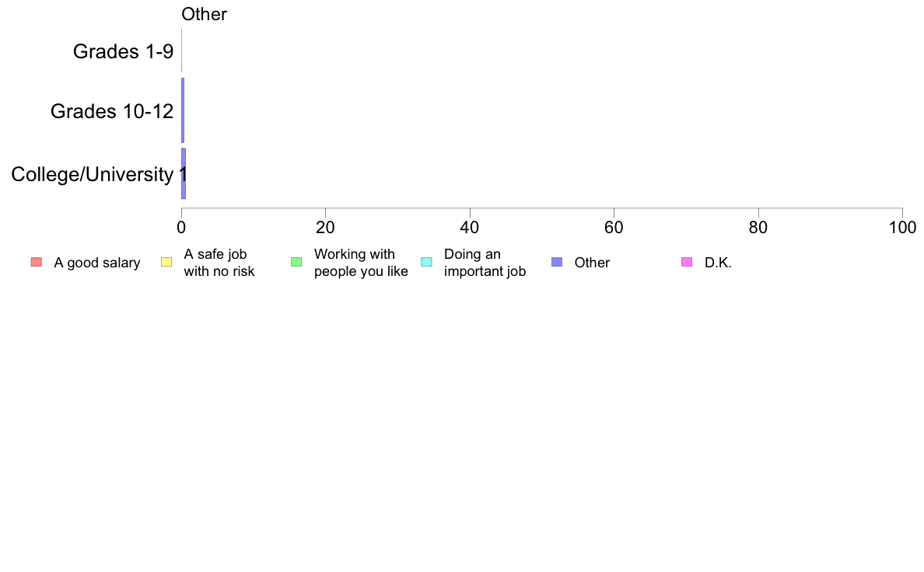Viewport: 924px width, 572px height.
Task: Click the red A good salary swatch
Action: 37,262
